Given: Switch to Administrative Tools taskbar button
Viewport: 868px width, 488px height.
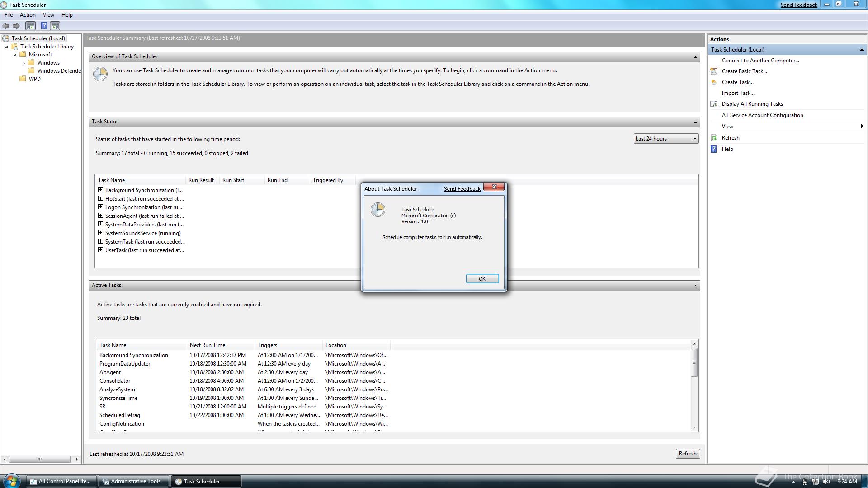Looking at the screenshot, I should (134, 481).
